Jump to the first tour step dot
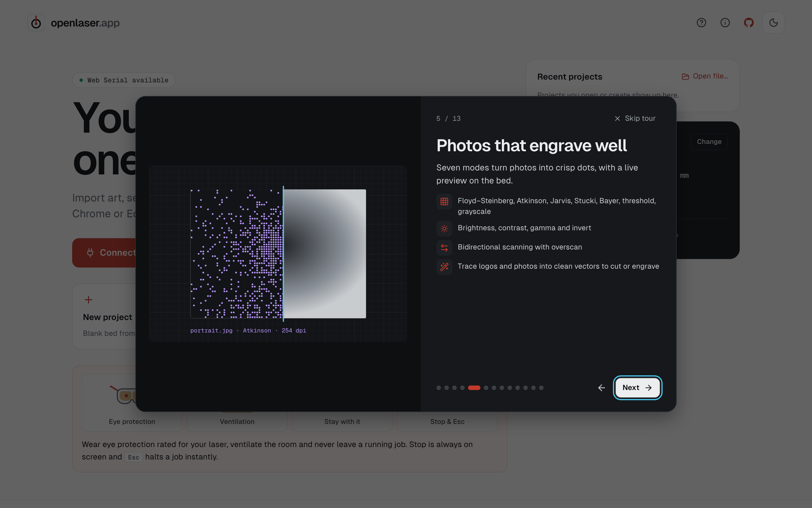This screenshot has width=812, height=508. coord(438,388)
